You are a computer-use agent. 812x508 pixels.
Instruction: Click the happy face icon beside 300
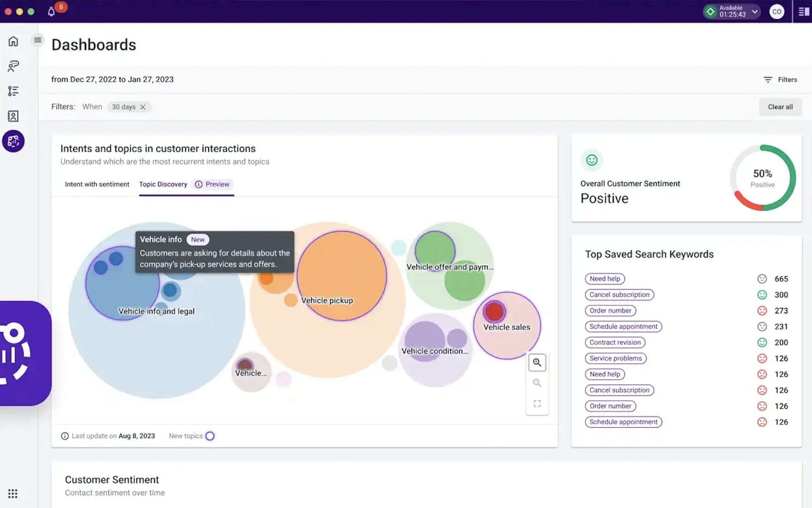(x=762, y=294)
